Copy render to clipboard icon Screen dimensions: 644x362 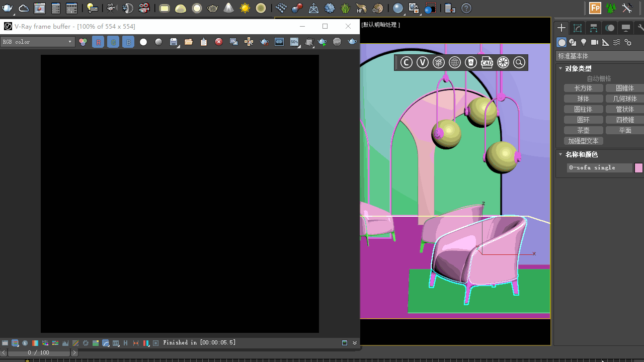pos(204,42)
